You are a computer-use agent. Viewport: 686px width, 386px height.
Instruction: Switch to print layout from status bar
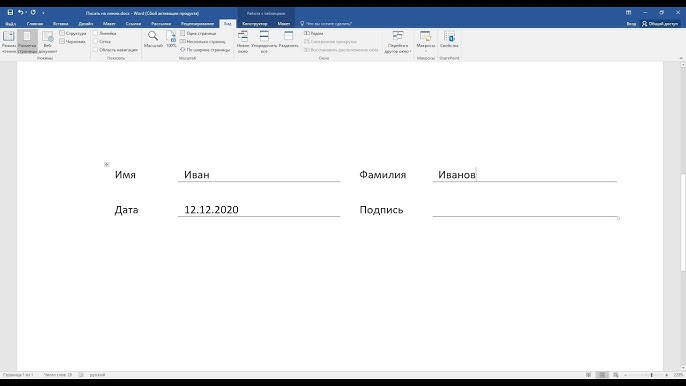pos(602,375)
